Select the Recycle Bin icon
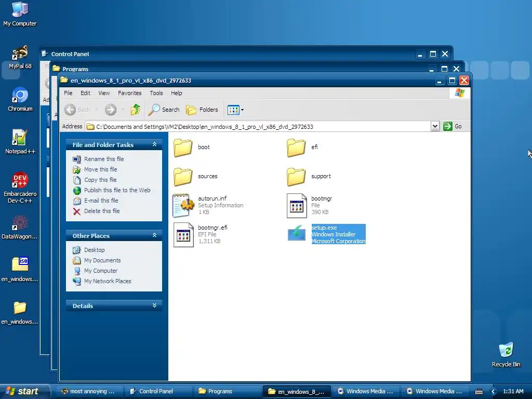 pos(506,354)
